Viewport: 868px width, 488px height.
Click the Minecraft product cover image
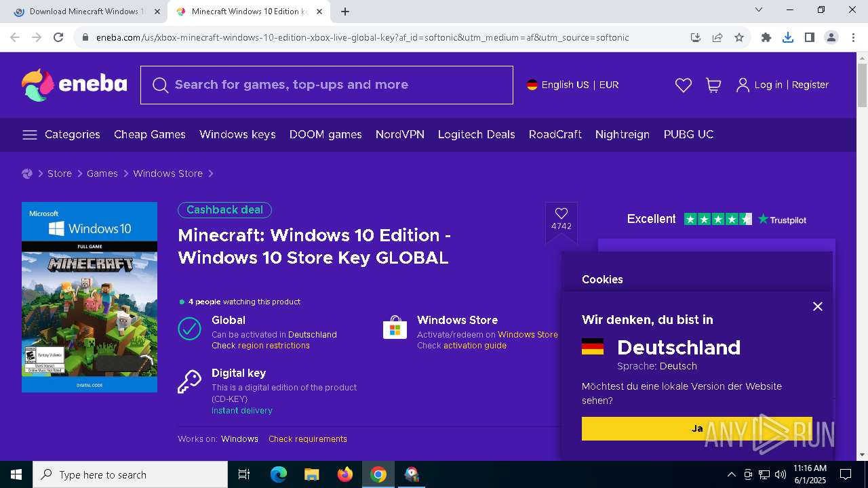coord(90,297)
